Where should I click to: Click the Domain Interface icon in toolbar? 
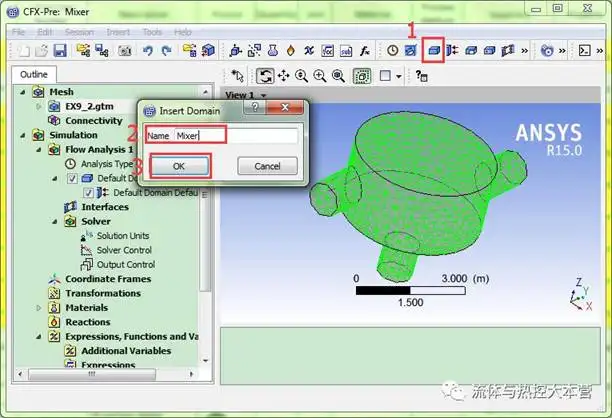tap(508, 50)
